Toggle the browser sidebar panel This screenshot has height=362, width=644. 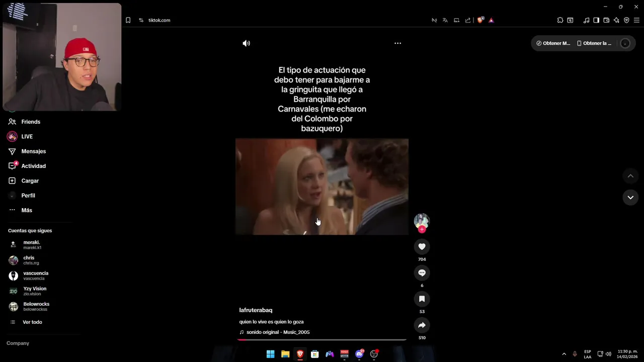click(596, 20)
